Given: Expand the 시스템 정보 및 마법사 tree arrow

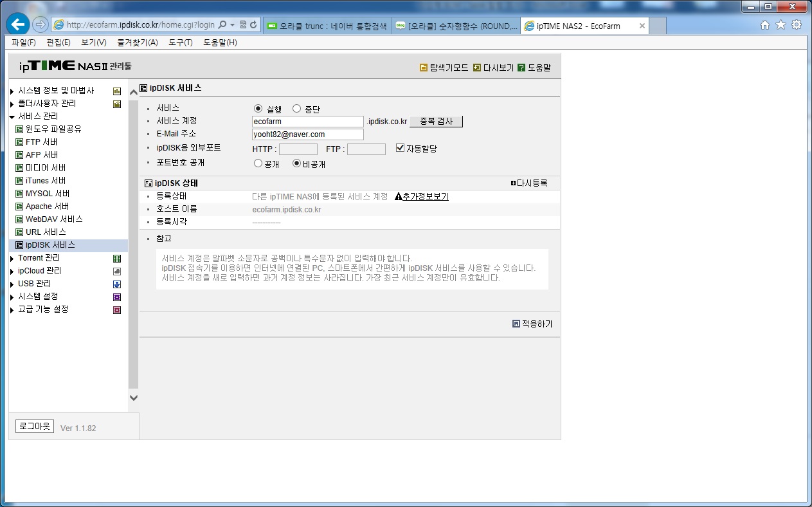Looking at the screenshot, I should (x=12, y=91).
